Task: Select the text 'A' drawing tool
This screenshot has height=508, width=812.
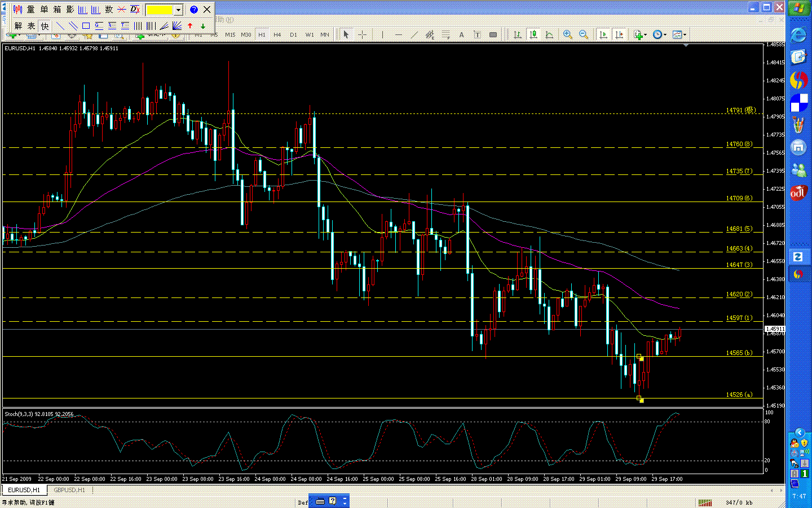Action: (461, 35)
